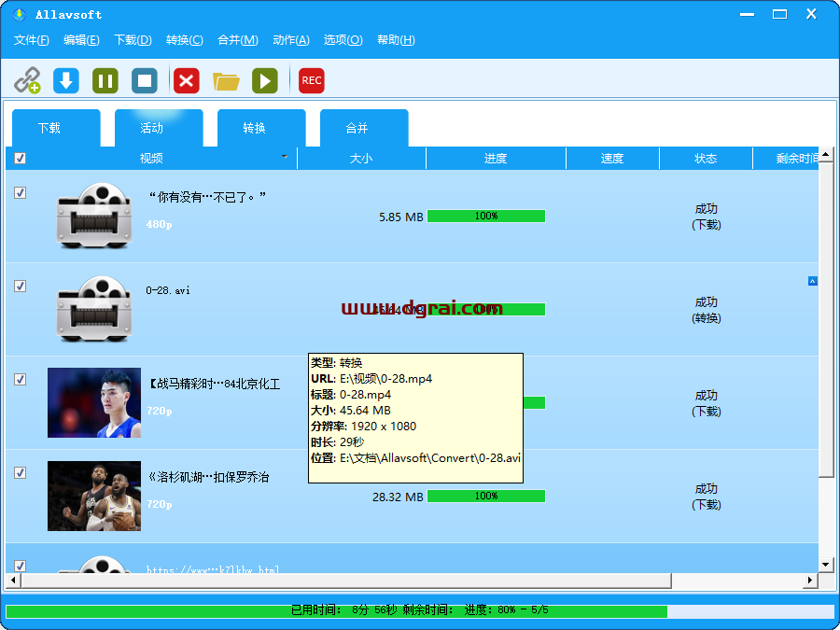Click the overall progress bar at bottom

(419, 610)
